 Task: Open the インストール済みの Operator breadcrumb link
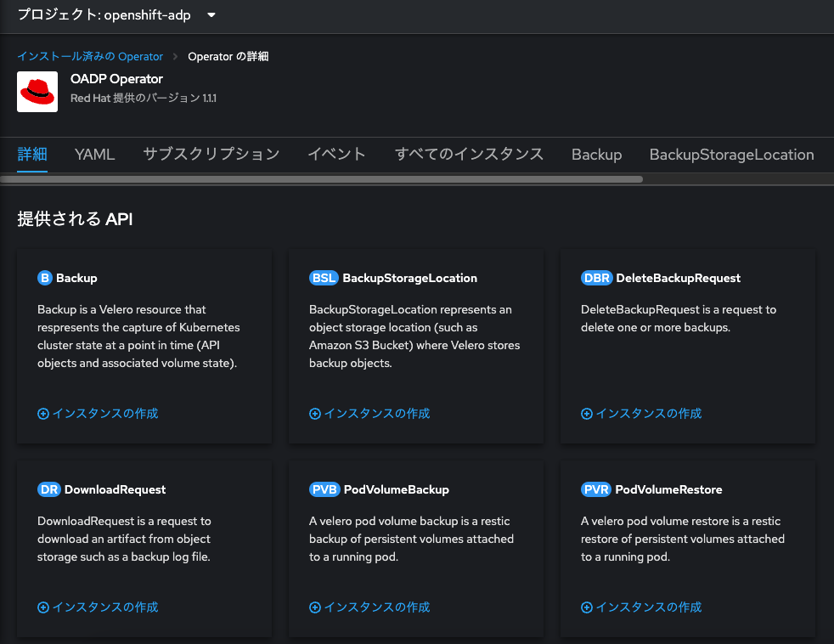90,56
